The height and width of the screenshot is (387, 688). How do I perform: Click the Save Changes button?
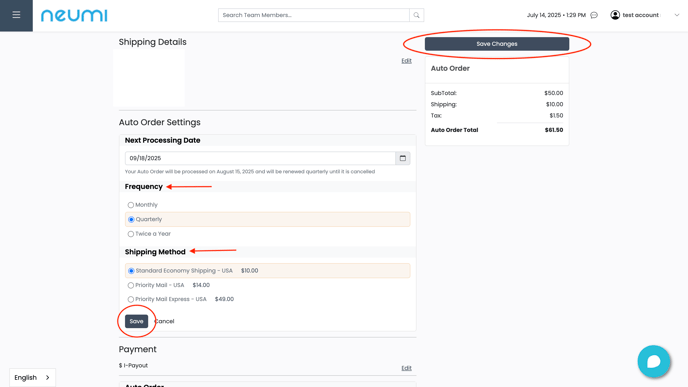(x=497, y=44)
